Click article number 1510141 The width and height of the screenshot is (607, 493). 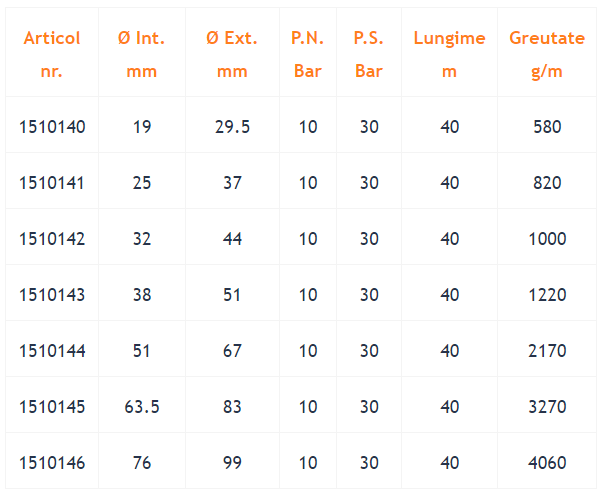(x=52, y=183)
